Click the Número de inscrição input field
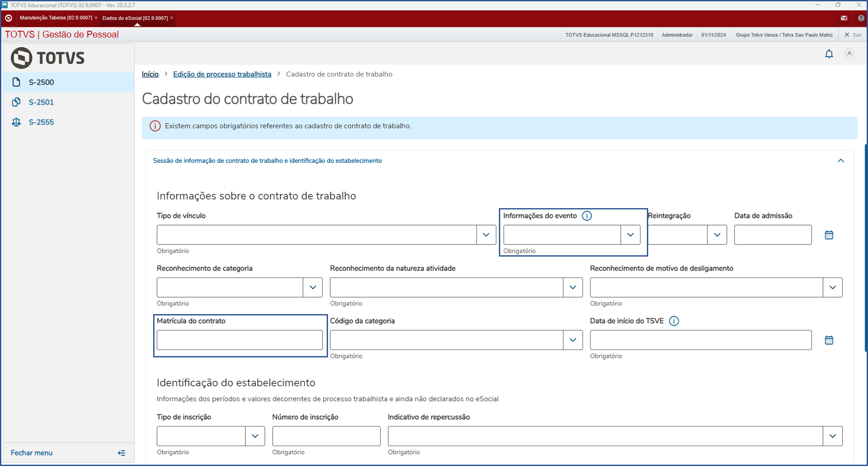The height and width of the screenshot is (466, 868). pyautogui.click(x=326, y=436)
